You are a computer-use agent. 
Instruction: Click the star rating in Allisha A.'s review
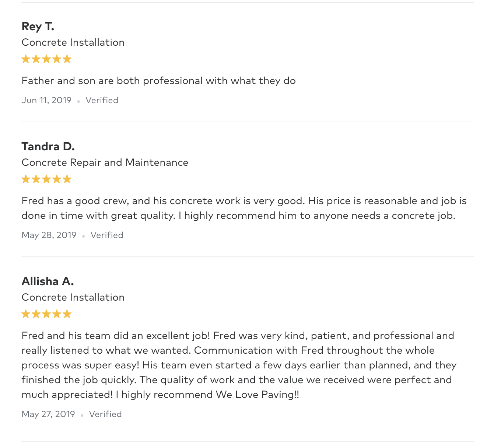(x=46, y=314)
